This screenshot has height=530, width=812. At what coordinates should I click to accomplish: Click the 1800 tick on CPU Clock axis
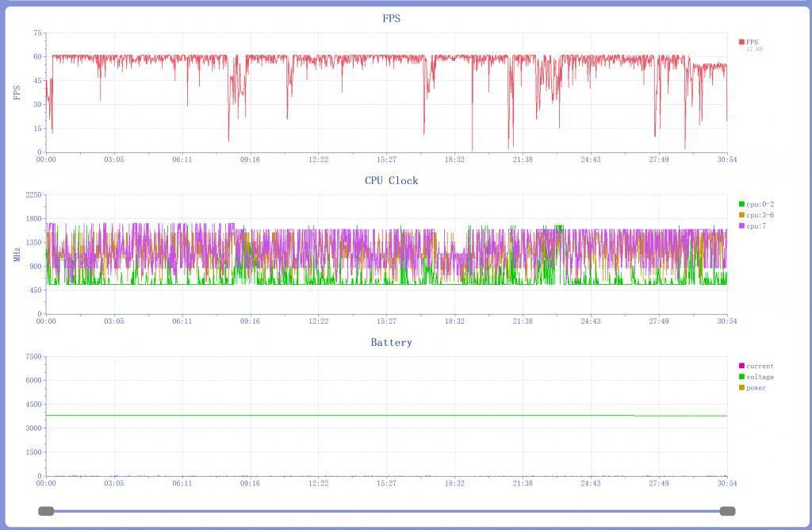(33, 219)
